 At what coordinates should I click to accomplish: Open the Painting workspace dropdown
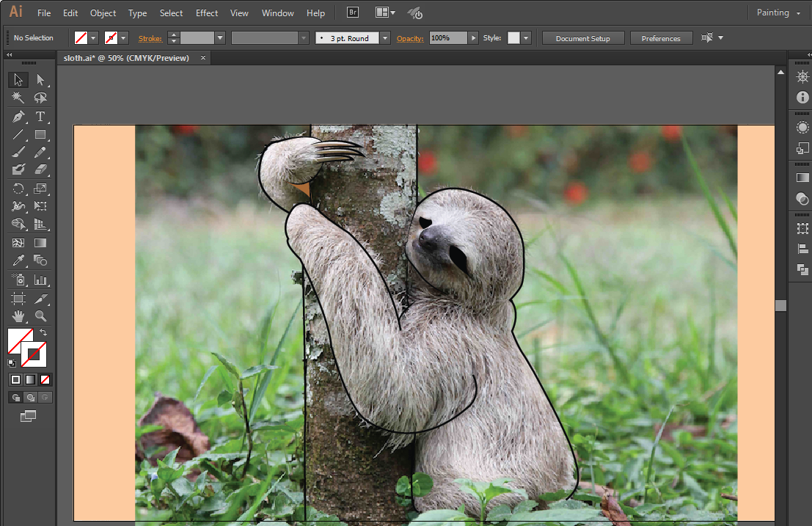[x=778, y=12]
